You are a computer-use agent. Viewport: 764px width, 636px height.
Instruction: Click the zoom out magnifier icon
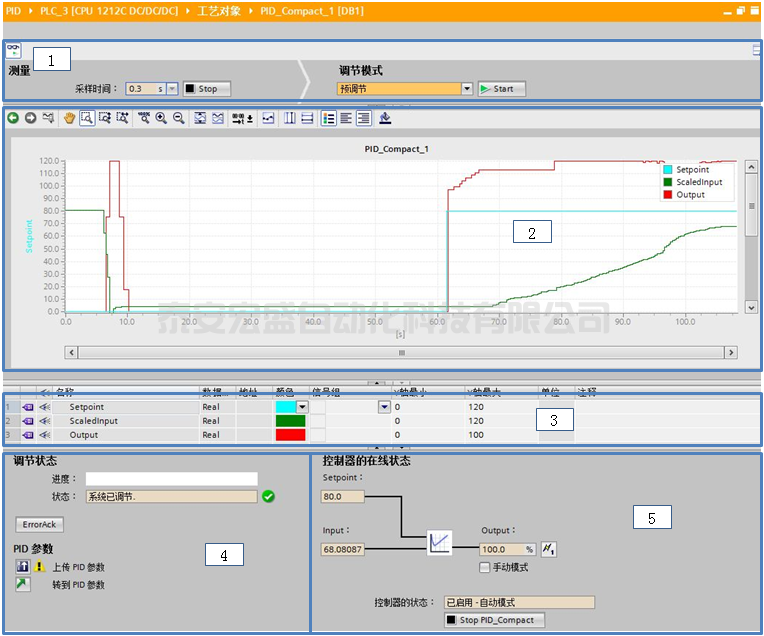coord(179,118)
